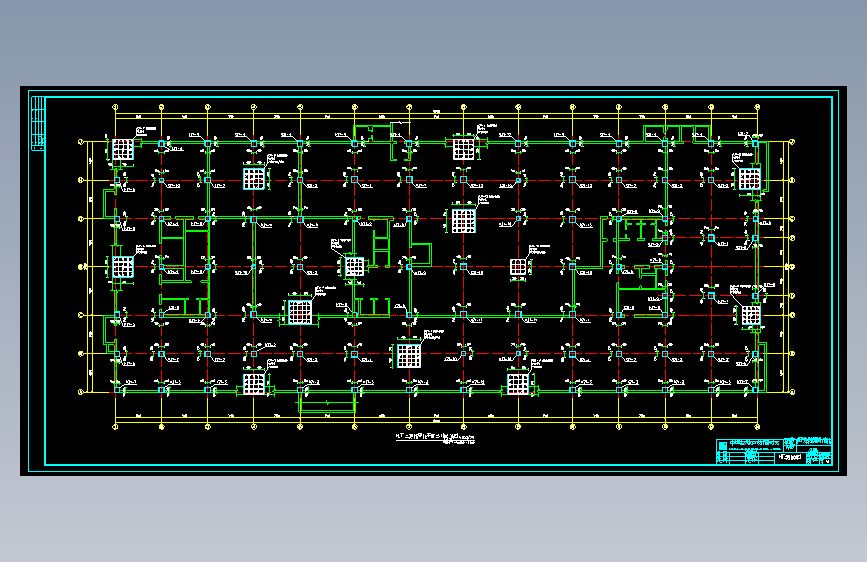This screenshot has width=867, height=562.
Task: Select the title block in the drawing corner
Action: pyautogui.click(x=774, y=451)
